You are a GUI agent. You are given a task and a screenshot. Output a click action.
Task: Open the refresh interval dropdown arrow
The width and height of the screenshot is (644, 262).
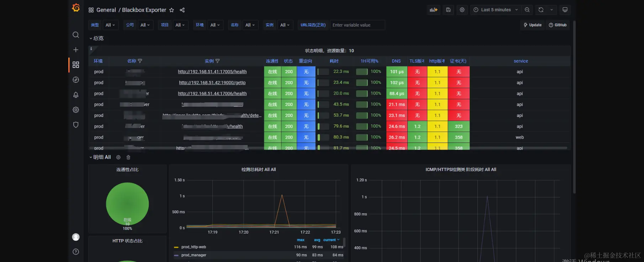coord(551,10)
